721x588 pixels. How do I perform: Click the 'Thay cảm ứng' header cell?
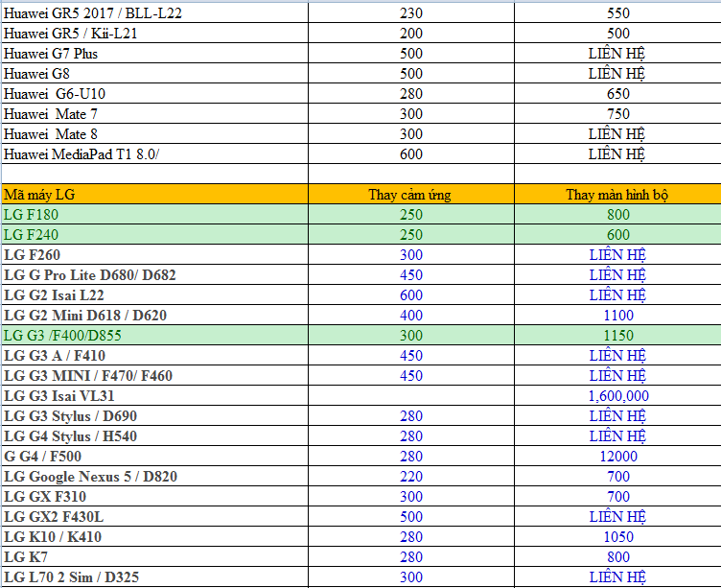click(x=411, y=194)
